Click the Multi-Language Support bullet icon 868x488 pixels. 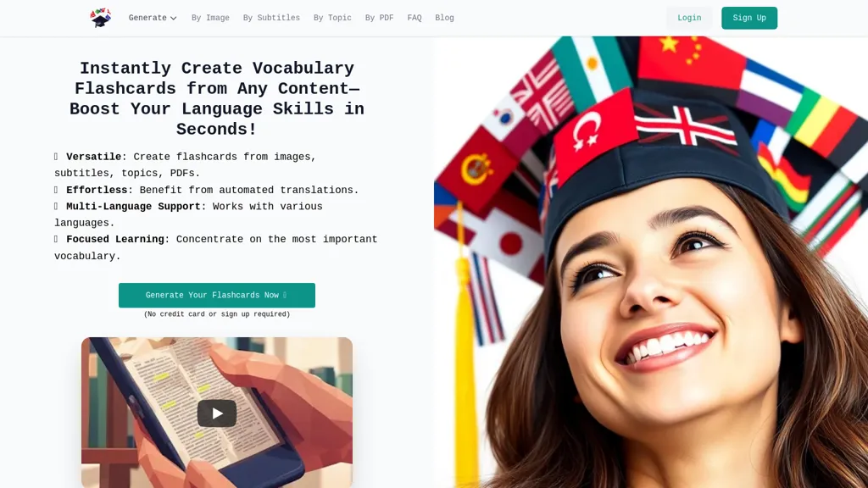coord(56,207)
